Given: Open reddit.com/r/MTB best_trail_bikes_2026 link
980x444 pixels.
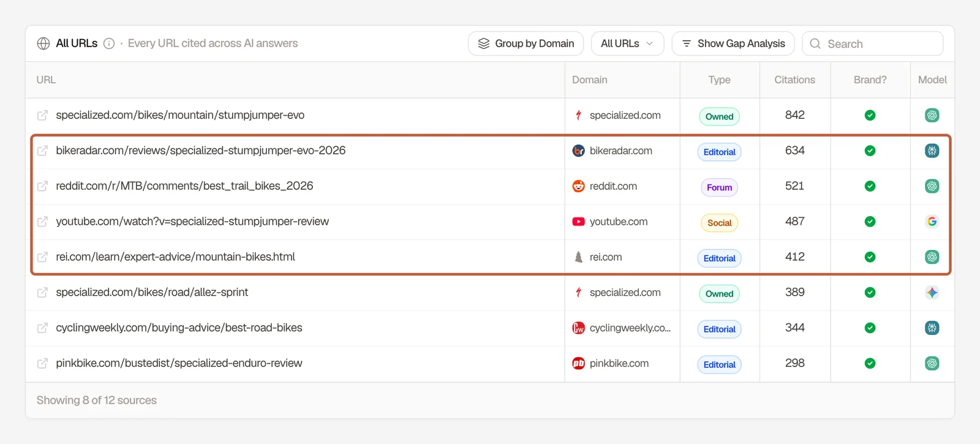Looking at the screenshot, I should tap(184, 186).
